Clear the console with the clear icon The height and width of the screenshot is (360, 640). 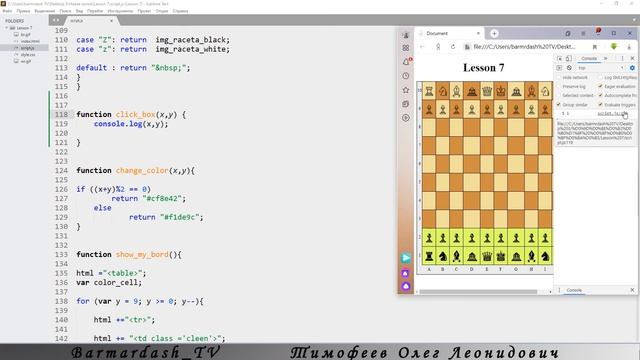point(569,68)
